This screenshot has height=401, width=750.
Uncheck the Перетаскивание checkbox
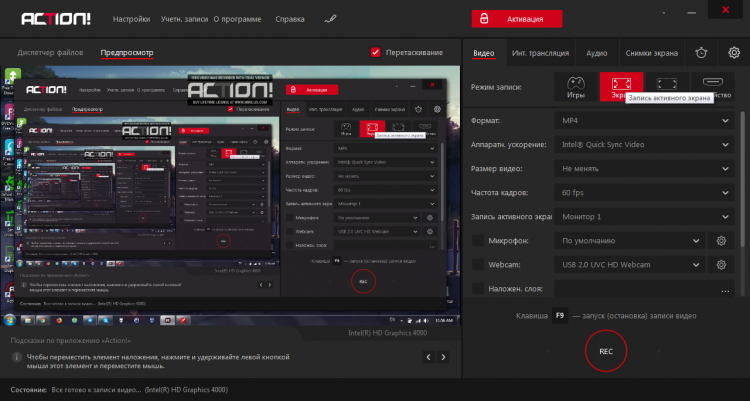point(375,53)
